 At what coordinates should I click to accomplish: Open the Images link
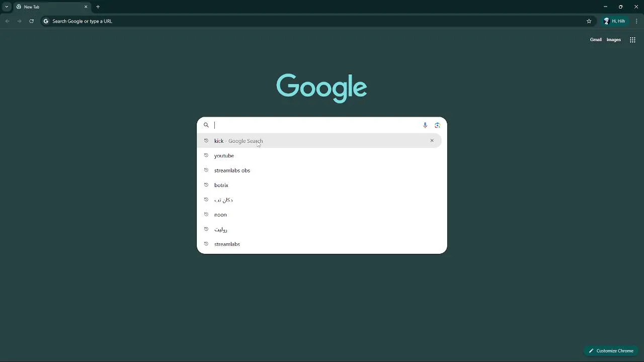(x=613, y=40)
